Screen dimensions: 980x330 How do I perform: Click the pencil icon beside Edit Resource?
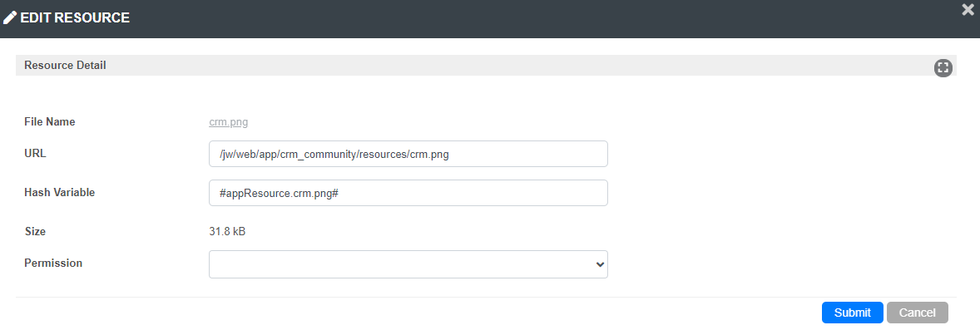click(9, 18)
